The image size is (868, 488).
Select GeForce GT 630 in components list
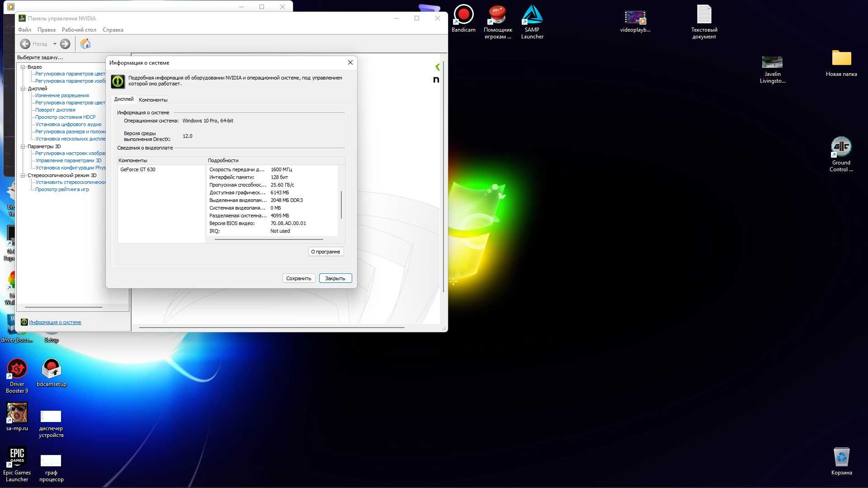137,169
